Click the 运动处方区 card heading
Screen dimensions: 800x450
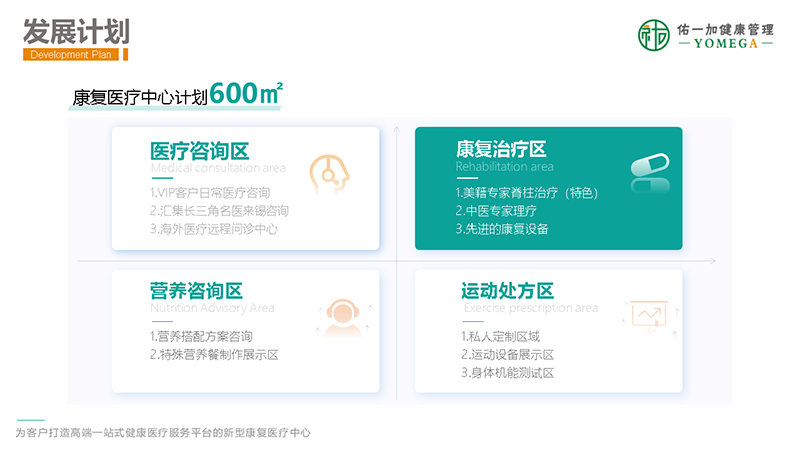coord(507,291)
